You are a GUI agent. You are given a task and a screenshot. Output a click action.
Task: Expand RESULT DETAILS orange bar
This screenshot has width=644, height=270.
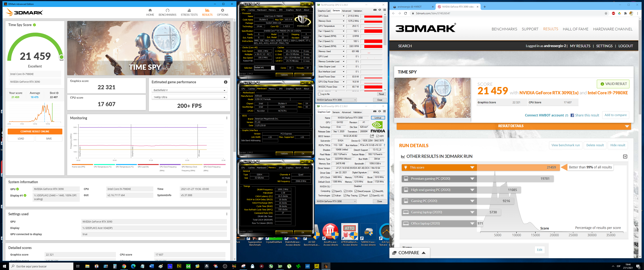[x=514, y=126]
